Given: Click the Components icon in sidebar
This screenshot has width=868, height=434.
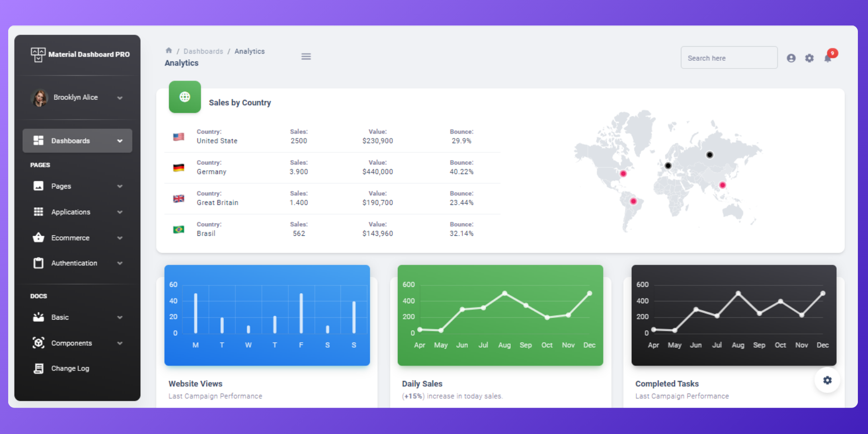Looking at the screenshot, I should tap(39, 343).
